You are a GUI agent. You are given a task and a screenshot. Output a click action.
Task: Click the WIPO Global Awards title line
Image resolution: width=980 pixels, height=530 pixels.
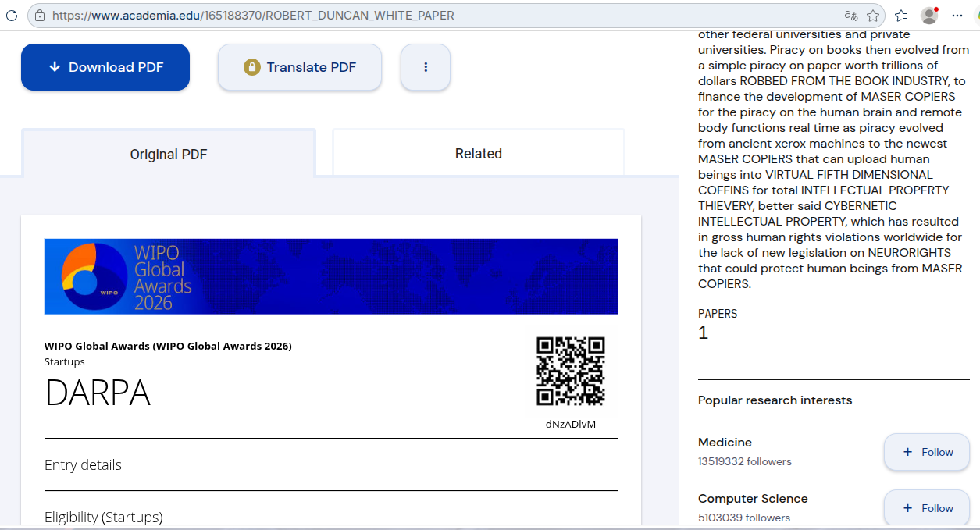tap(168, 346)
